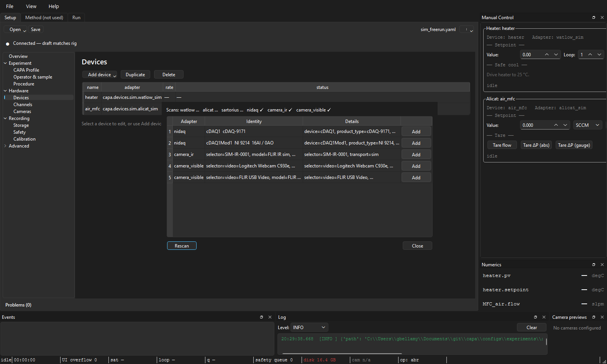Open Operator & sample page
The image size is (607, 364).
(33, 77)
